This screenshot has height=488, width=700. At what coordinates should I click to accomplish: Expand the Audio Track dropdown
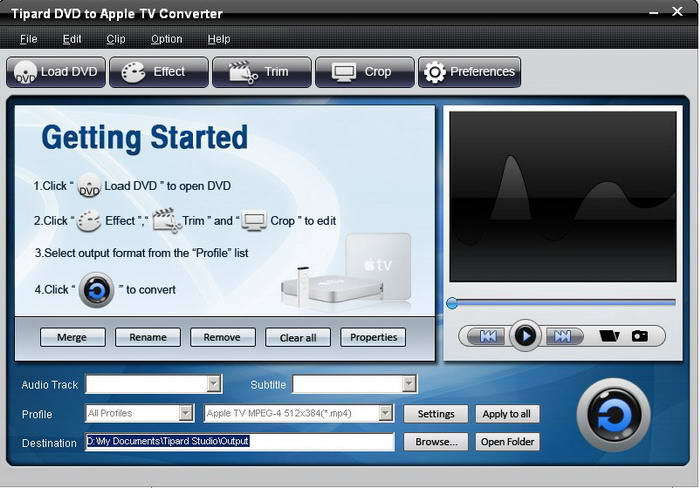[x=214, y=384]
